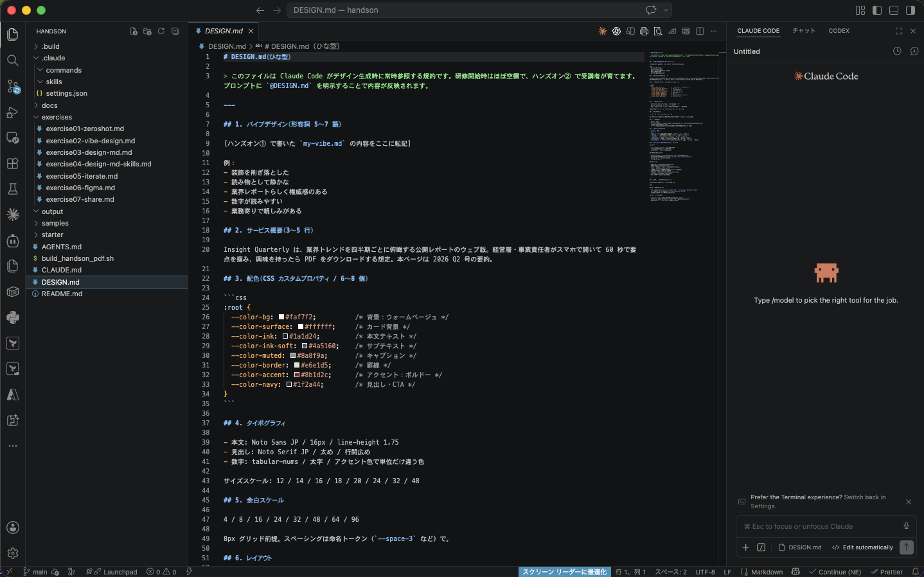Image resolution: width=924 pixels, height=577 pixels.
Task: Open the Testing flask icon view
Action: pos(12,189)
